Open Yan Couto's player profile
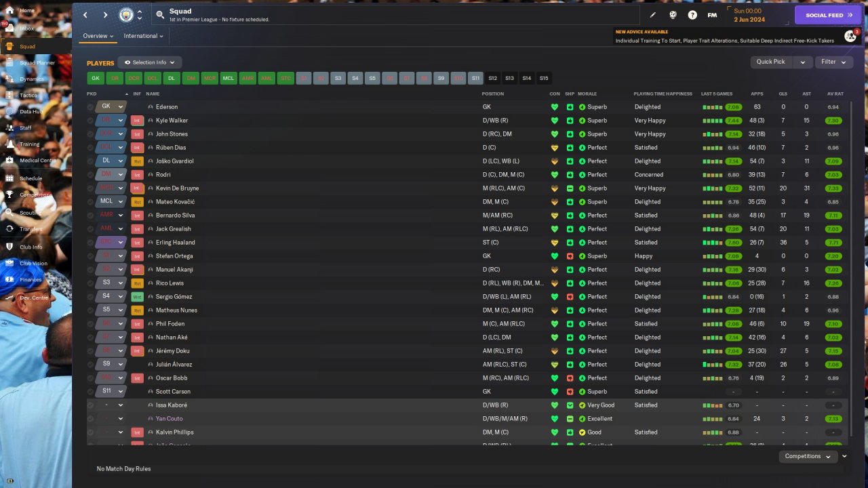This screenshot has height=488, width=868. click(x=169, y=419)
